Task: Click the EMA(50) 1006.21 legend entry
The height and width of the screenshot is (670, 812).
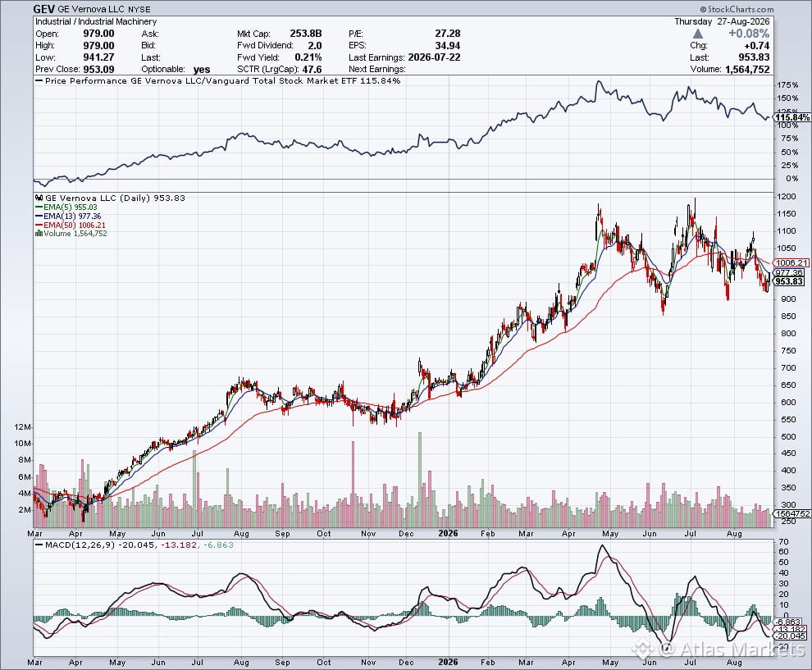Action: point(71,226)
